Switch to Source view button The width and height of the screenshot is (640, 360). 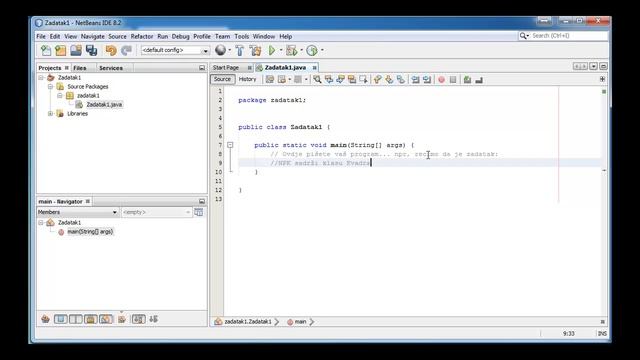222,79
